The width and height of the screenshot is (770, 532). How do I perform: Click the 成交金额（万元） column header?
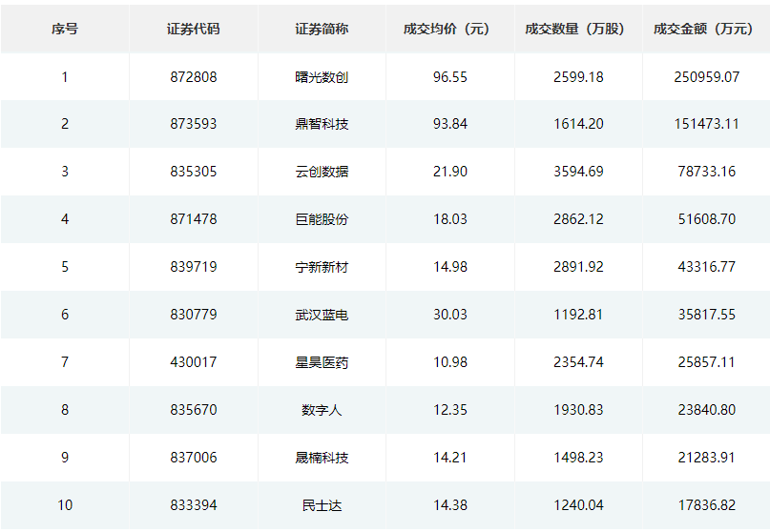705,29
